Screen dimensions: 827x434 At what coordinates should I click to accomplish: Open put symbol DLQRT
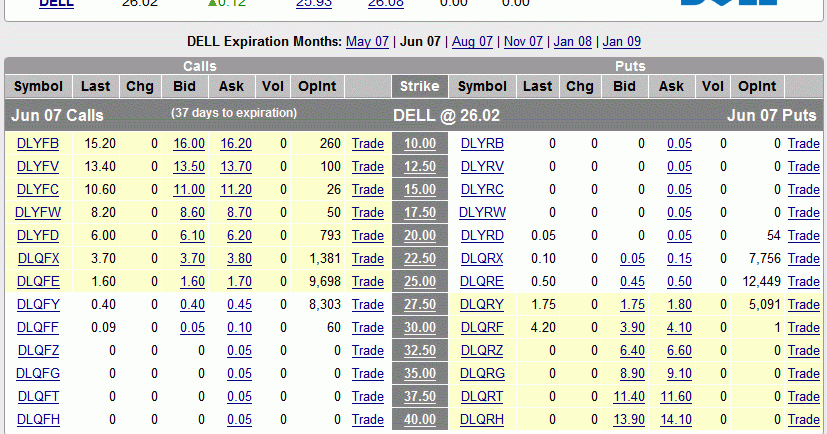[x=482, y=397]
